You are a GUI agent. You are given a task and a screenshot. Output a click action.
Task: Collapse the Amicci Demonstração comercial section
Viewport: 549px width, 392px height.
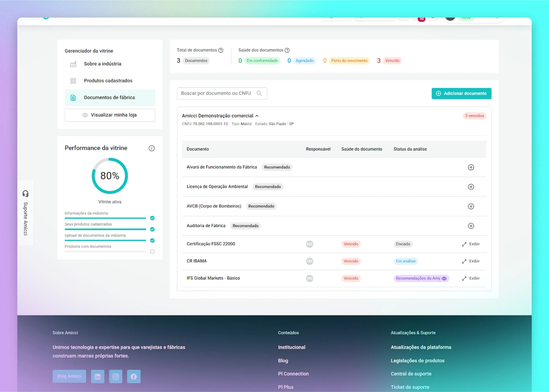pos(257,116)
